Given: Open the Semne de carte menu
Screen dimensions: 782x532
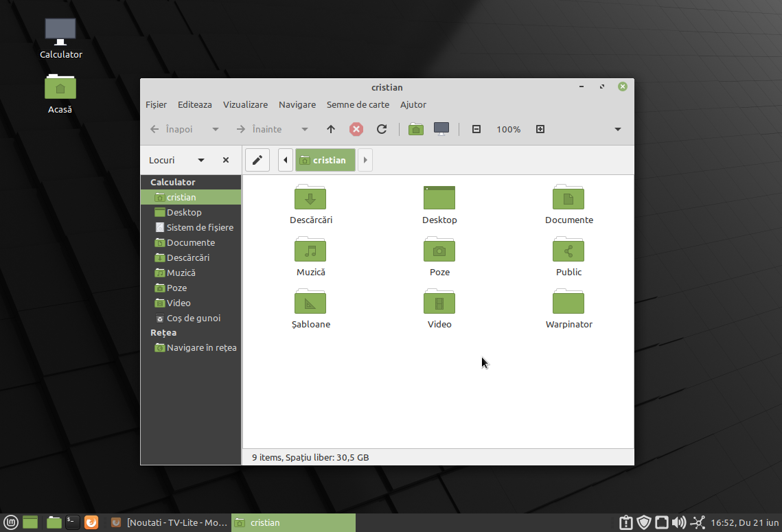Looking at the screenshot, I should point(358,104).
